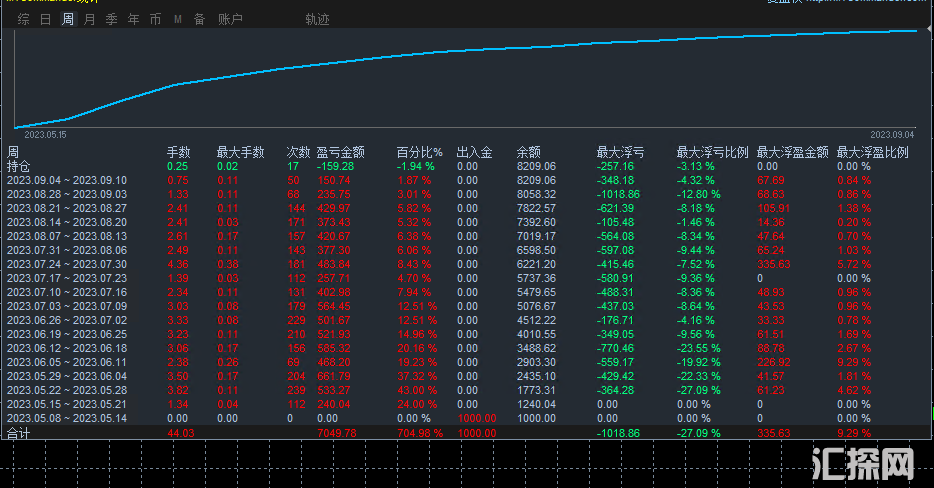
Task: Select the 2023.08.28 ~ 2023.09.03 week row
Action: (x=67, y=194)
